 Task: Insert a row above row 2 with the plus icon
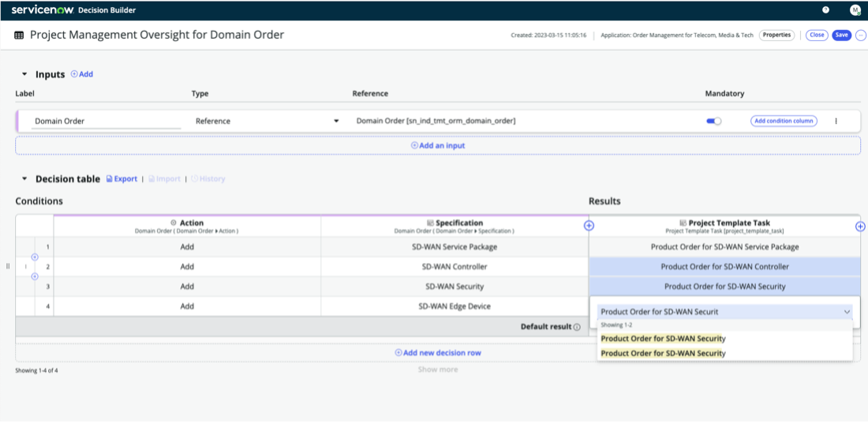click(x=34, y=257)
